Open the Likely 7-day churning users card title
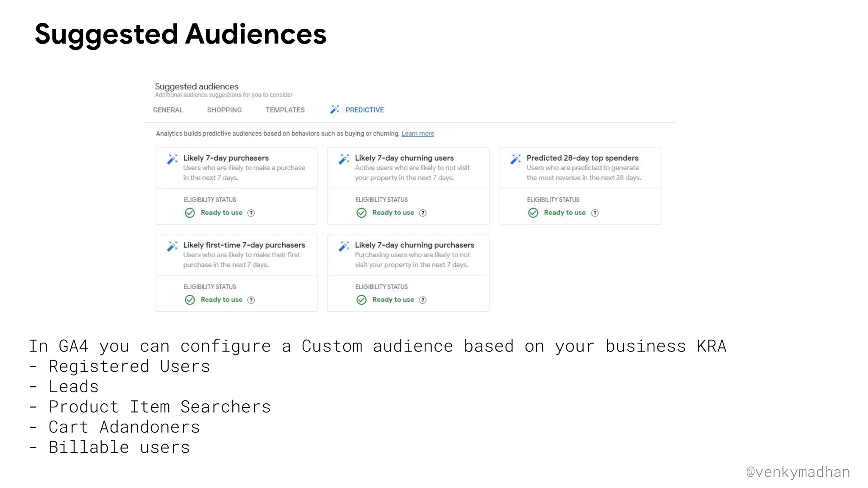868x488 pixels. pos(404,158)
